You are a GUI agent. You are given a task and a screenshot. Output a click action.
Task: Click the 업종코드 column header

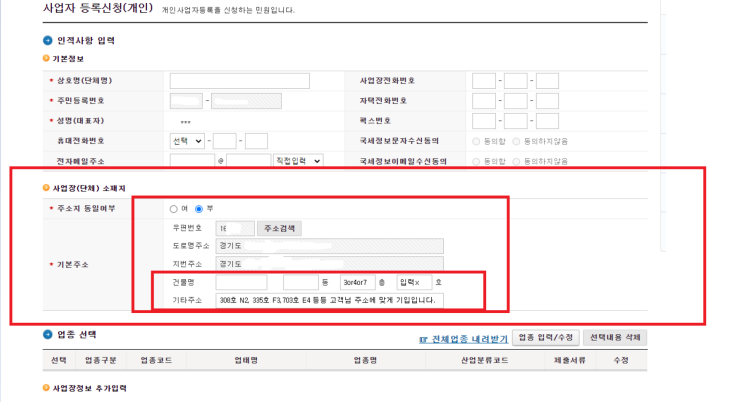(x=156, y=360)
